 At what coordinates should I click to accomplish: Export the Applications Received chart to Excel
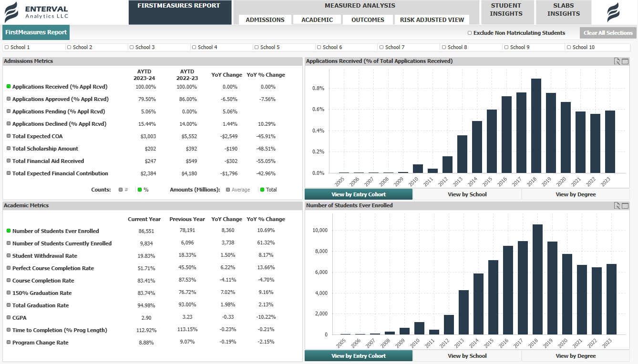coord(618,61)
